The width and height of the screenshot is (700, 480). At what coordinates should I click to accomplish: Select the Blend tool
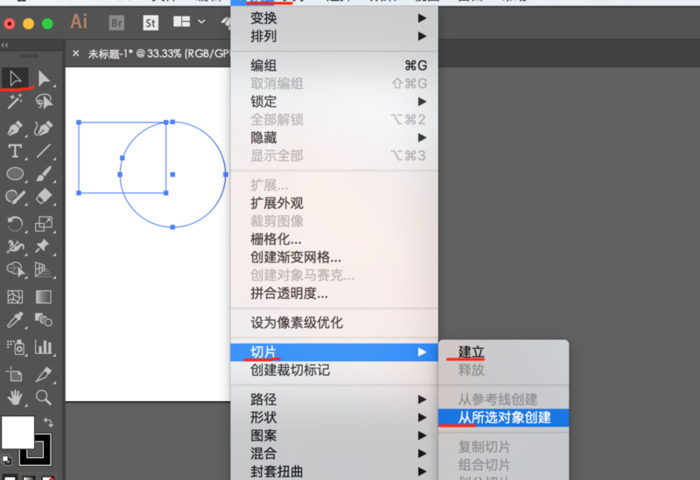click(44, 320)
